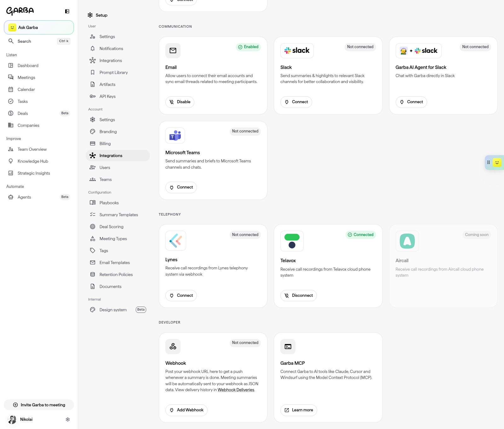This screenshot has width=504, height=429.
Task: Click the drag handle dots on floating widget
Action: pyautogui.click(x=489, y=162)
